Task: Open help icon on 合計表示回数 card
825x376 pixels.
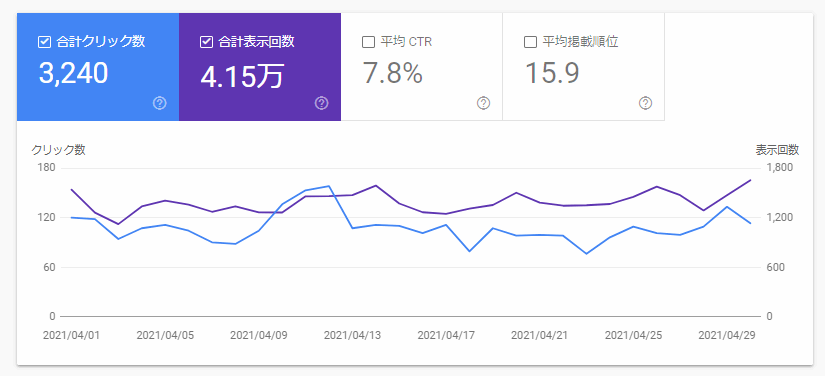Action: [x=321, y=103]
